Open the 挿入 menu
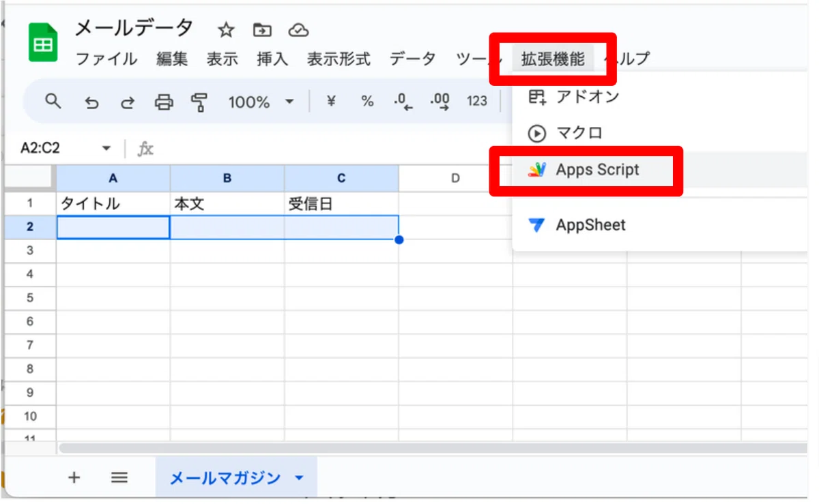Screen dimensions: 819x504 click(272, 59)
